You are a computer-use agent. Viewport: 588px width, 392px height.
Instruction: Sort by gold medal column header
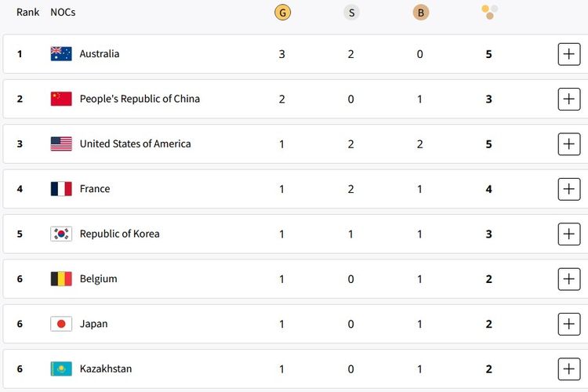click(x=282, y=13)
